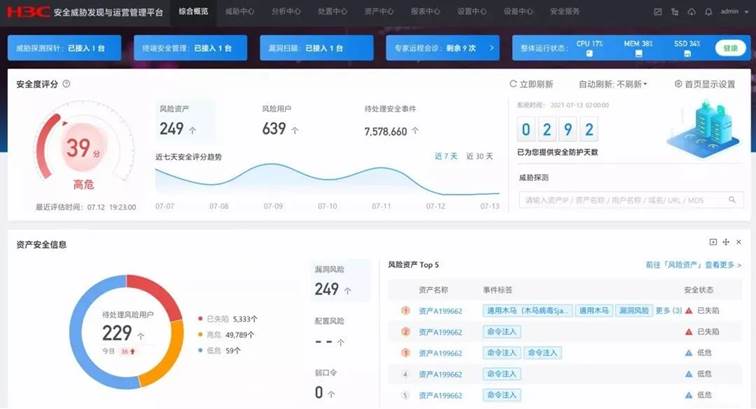Click the notification bell icon in header
Image resolution: width=756 pixels, height=409 pixels.
pyautogui.click(x=708, y=12)
